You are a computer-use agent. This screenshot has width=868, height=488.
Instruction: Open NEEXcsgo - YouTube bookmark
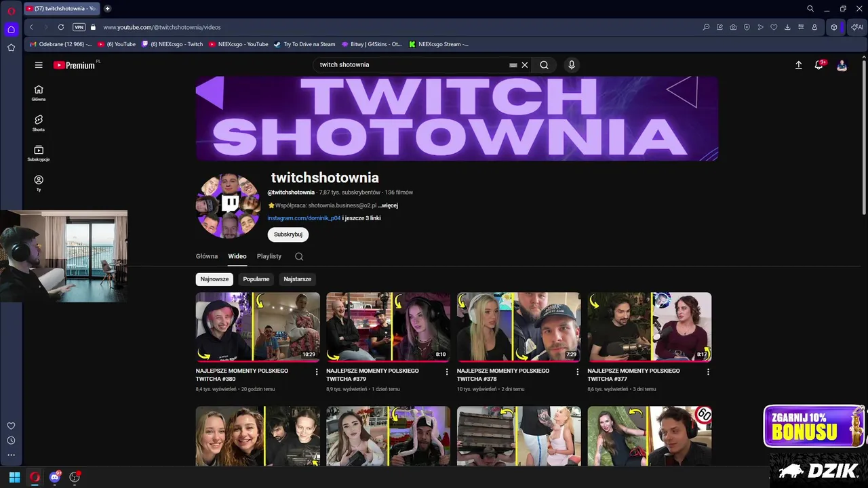coord(239,44)
